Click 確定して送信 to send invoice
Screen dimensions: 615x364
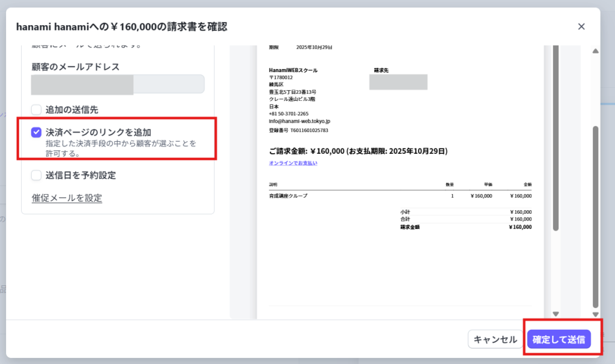point(559,339)
